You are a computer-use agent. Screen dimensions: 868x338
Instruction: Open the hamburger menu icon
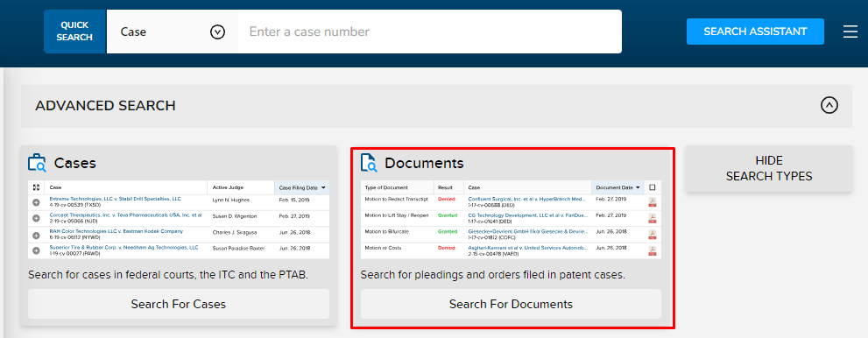click(850, 32)
